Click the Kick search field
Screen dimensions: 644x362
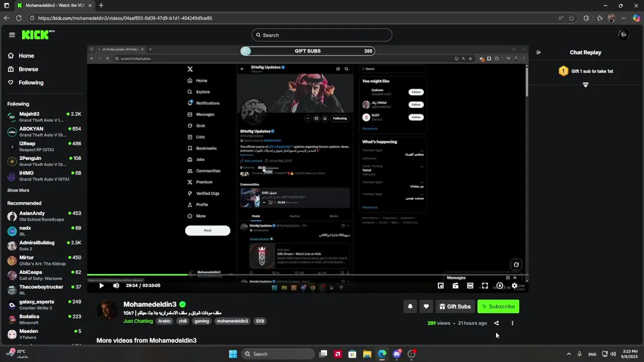coord(322,35)
